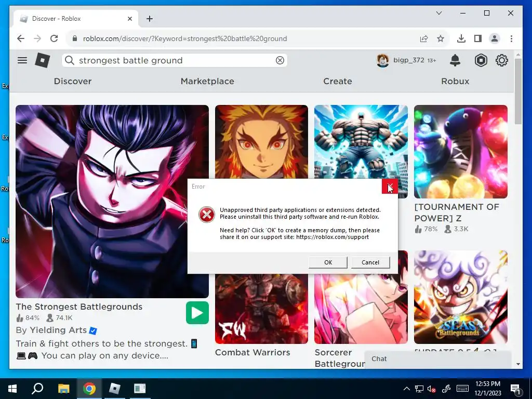This screenshot has height=399, width=532.
Task: Open the Chrome three-dot menu
Action: point(511,38)
